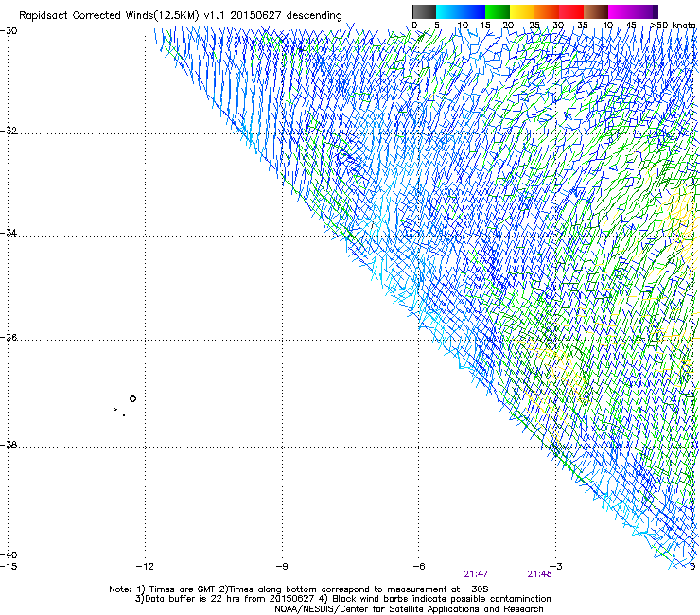
Task: Click the '25' knots legend tick label
Action: click(534, 26)
